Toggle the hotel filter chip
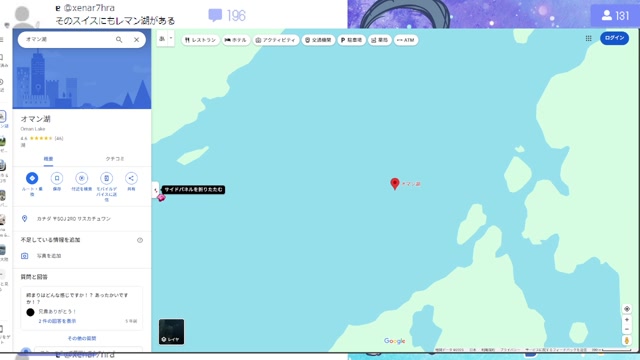This screenshot has height=360, width=640. 236,40
